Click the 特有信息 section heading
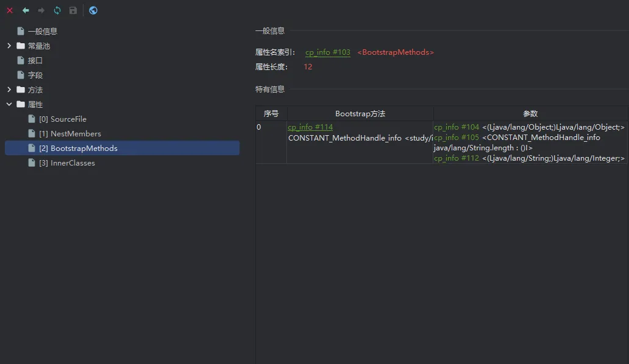 pyautogui.click(x=269, y=89)
